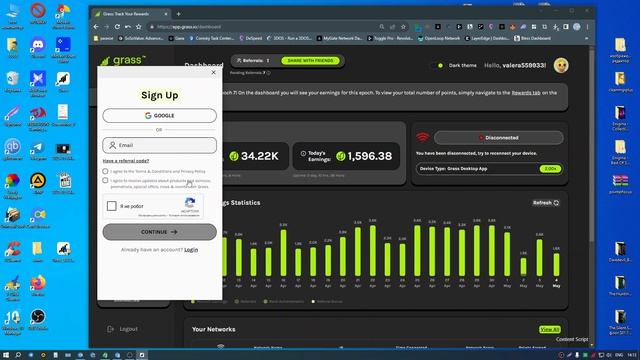
Task: Open Windows taskbar search
Action: 18,355
